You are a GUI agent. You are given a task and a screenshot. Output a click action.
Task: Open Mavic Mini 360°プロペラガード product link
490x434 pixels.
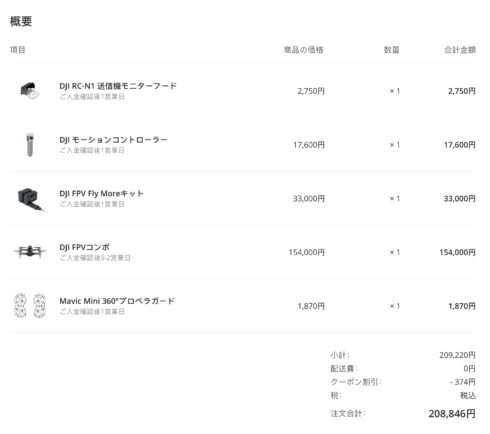coord(117,301)
